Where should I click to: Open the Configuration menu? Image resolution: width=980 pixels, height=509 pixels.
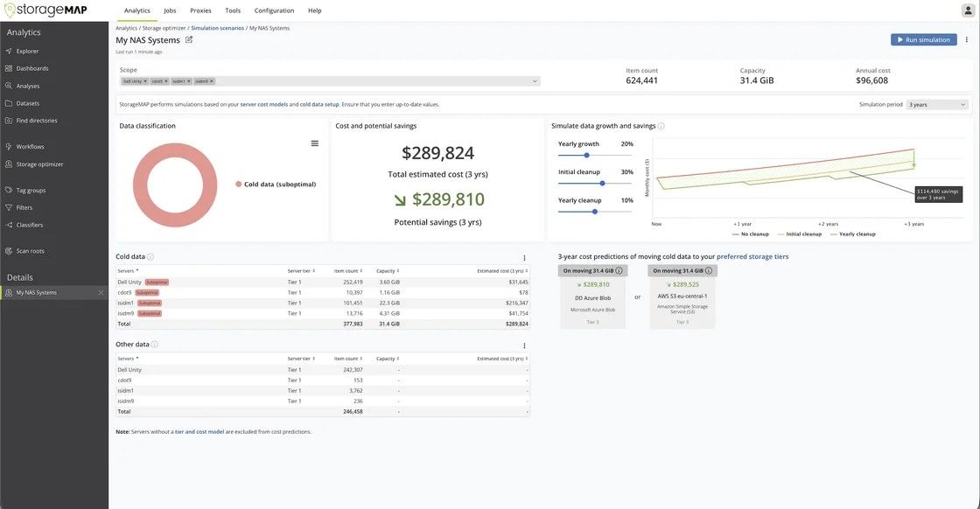coord(274,10)
